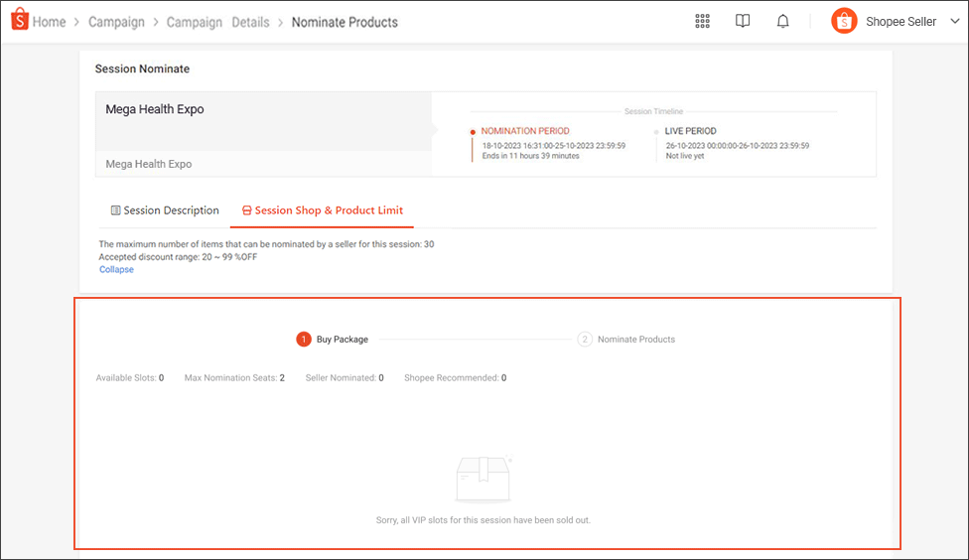Expand the Shopee Seller account dropdown arrow
Screen dimensions: 969x560
[x=955, y=22]
